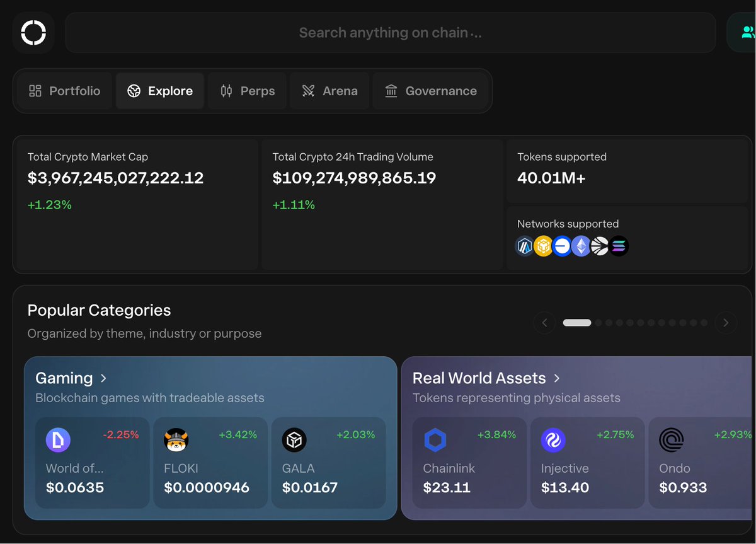Focus the Search anything on chain field
The width and height of the screenshot is (756, 544).
pos(391,33)
